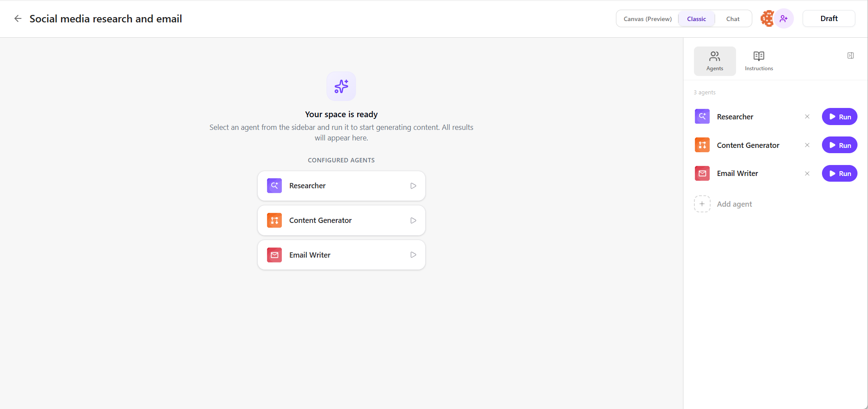Select the Classic view mode
The image size is (868, 409).
pos(696,19)
